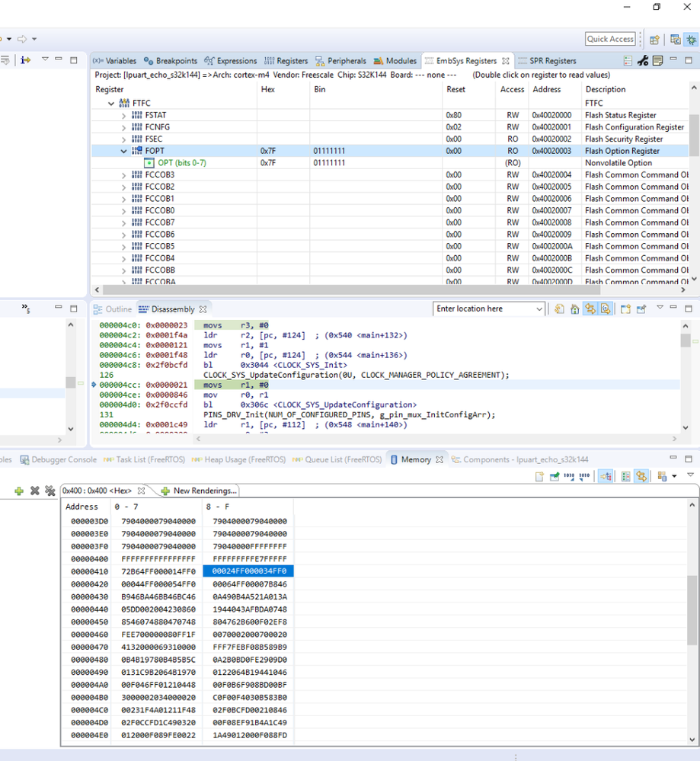This screenshot has width=700, height=761.
Task: Switch to the C/C++ perspective icon
Action: tap(675, 40)
